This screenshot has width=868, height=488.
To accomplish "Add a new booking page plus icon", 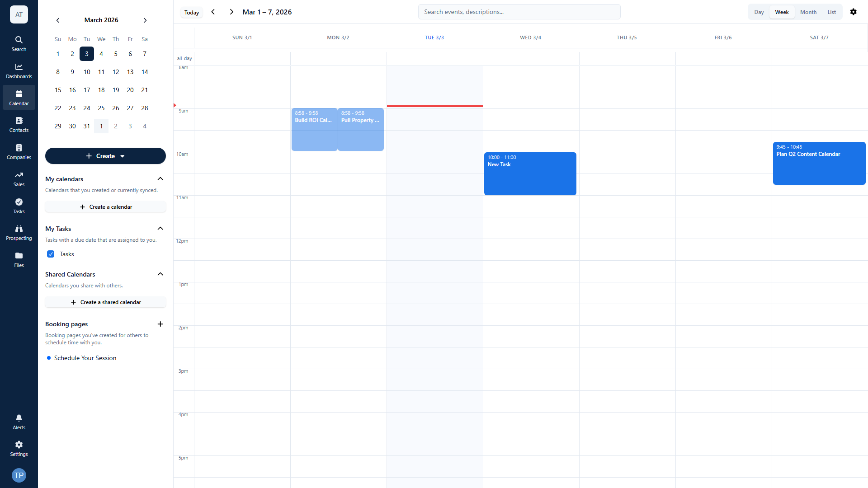I will point(160,324).
